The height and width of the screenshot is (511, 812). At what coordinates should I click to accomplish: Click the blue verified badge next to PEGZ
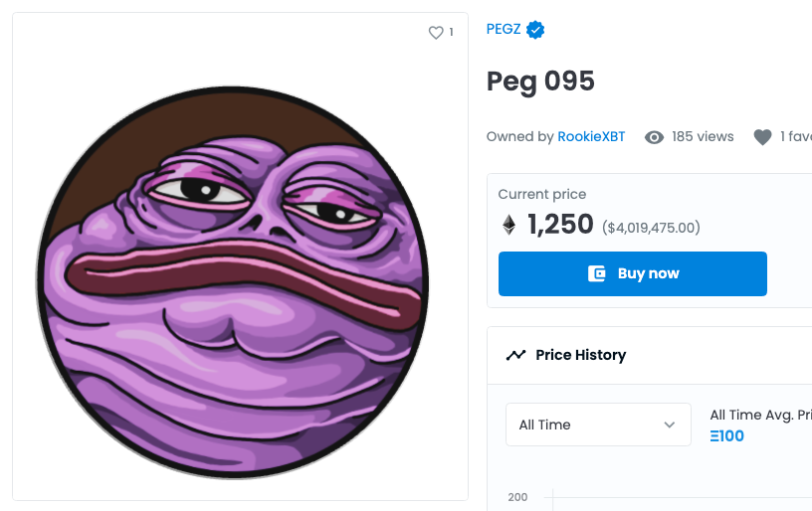point(535,30)
